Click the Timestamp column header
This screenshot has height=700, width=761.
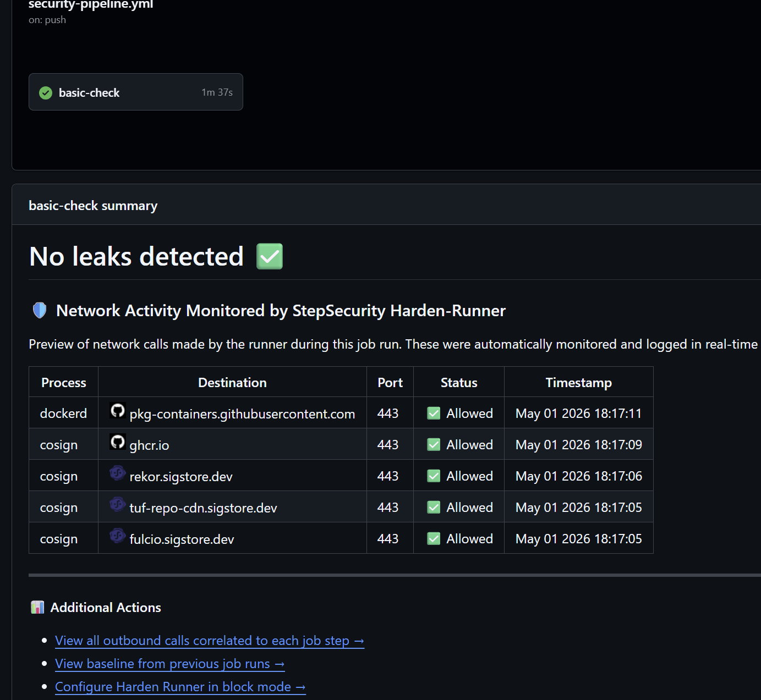point(578,382)
